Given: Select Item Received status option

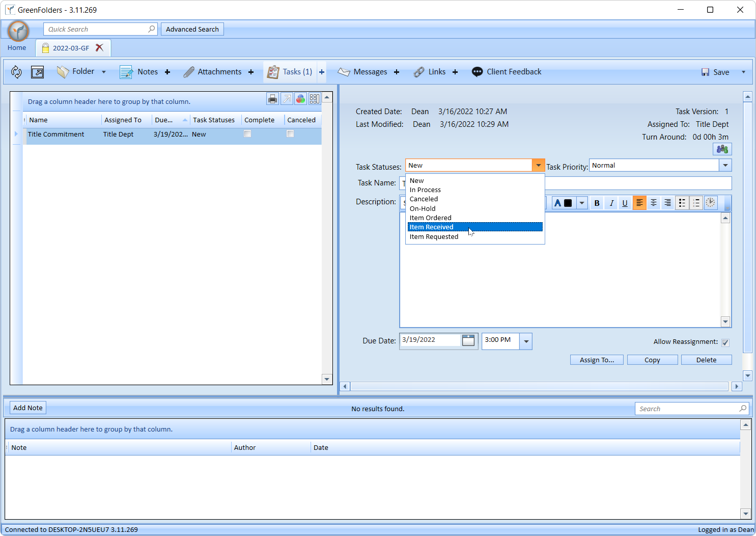Looking at the screenshot, I should click(x=475, y=227).
